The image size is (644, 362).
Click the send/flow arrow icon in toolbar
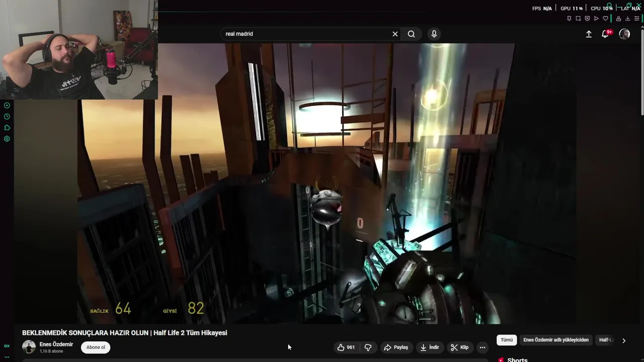click(x=596, y=19)
